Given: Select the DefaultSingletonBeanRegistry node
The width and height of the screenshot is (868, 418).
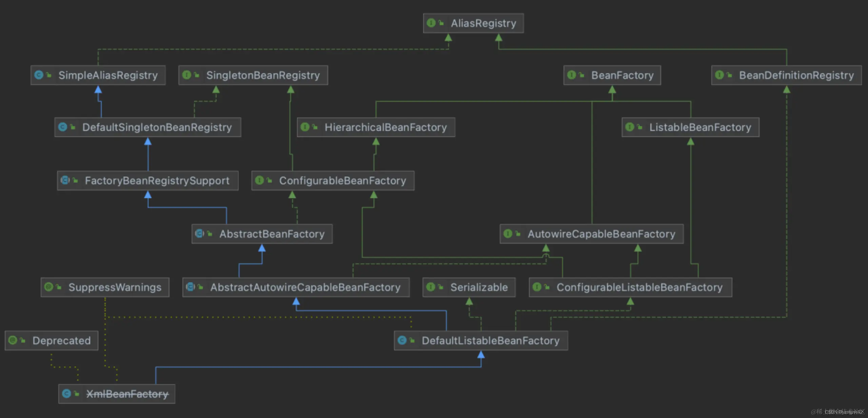Looking at the screenshot, I should pyautogui.click(x=157, y=127).
